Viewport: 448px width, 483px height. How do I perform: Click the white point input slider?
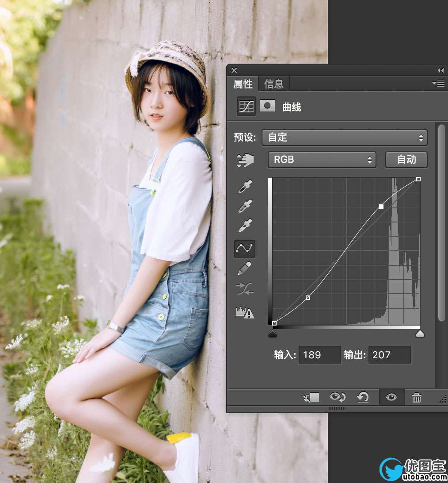pyautogui.click(x=420, y=334)
